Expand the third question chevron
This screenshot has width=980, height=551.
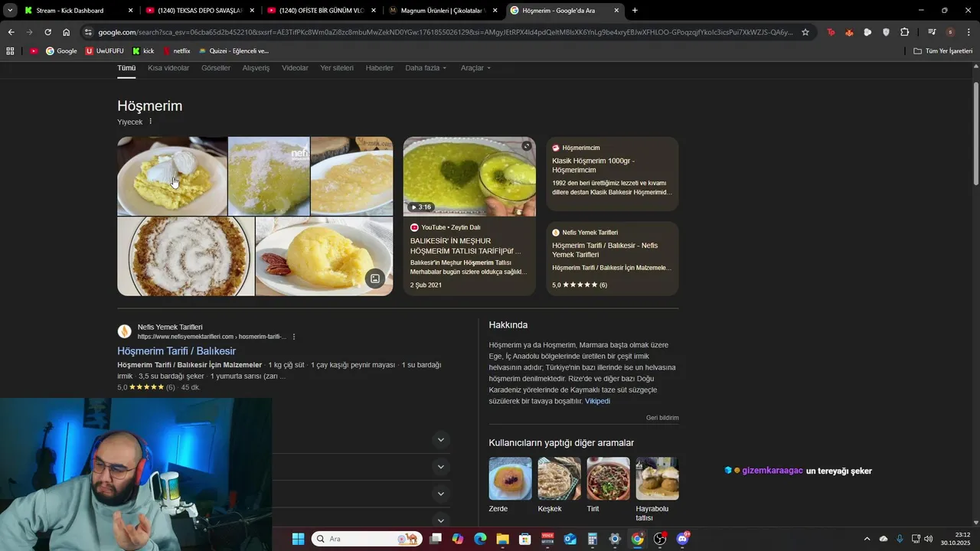tap(440, 494)
